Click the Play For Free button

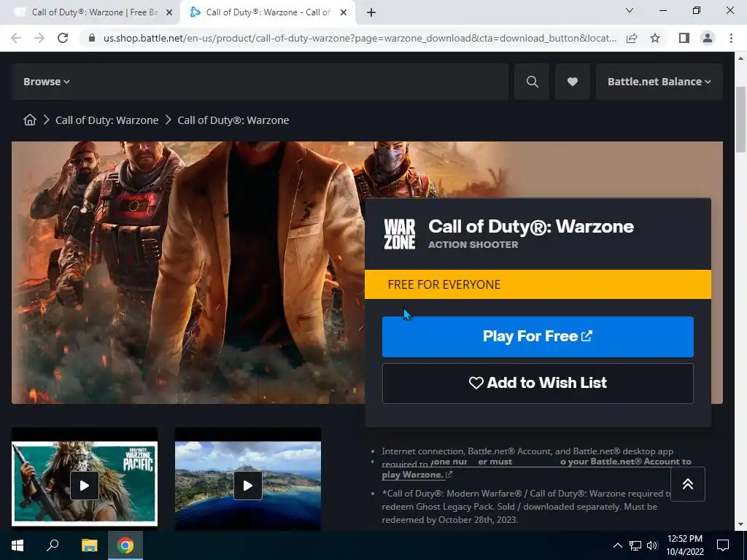point(538,337)
